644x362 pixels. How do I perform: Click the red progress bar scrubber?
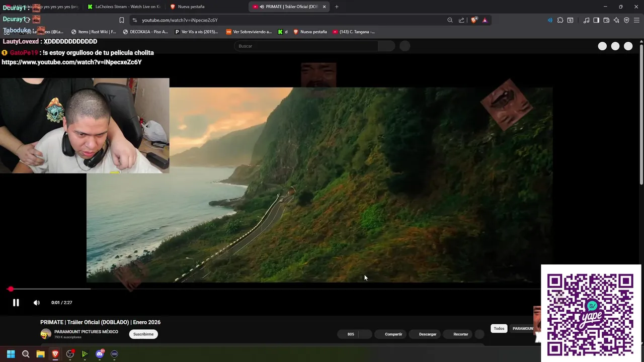point(11,289)
